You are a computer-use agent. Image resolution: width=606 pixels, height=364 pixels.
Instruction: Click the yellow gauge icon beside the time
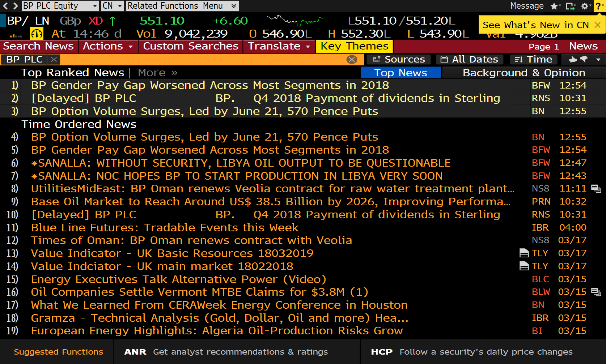pyautogui.click(x=37, y=34)
